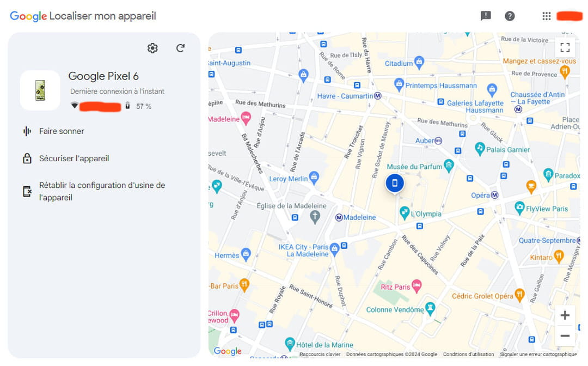Zoom out on the map
The image size is (588, 366).
click(565, 335)
